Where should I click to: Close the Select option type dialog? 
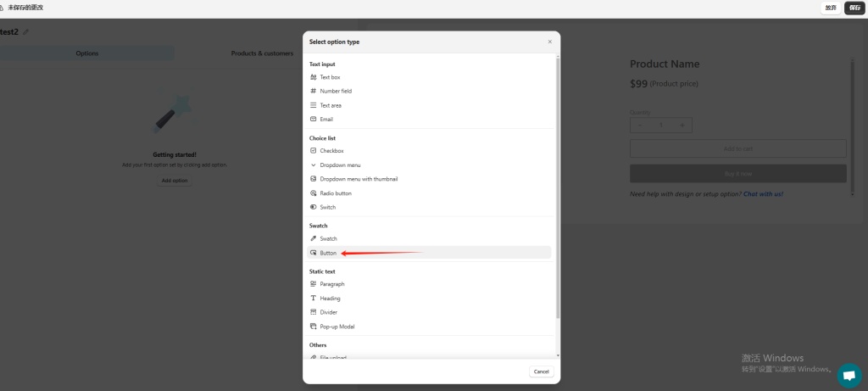[x=549, y=42]
